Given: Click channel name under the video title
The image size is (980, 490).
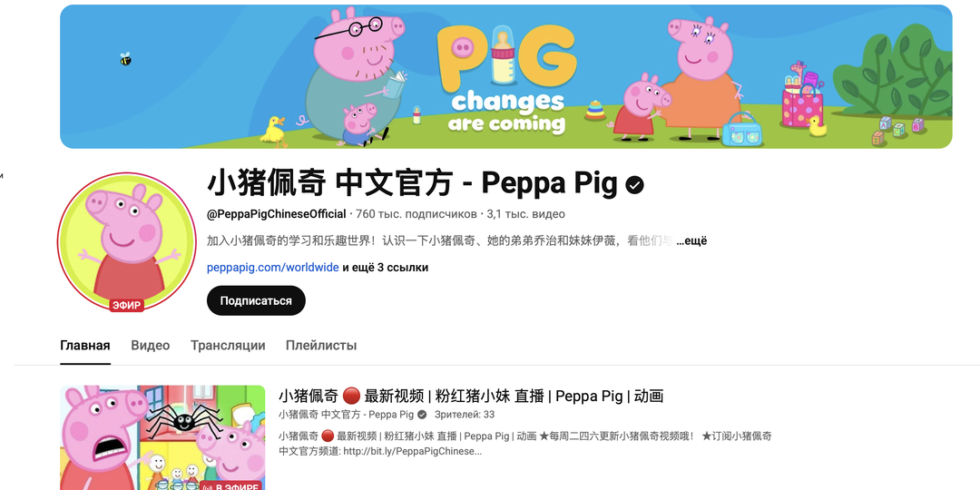Looking at the screenshot, I should (347, 415).
